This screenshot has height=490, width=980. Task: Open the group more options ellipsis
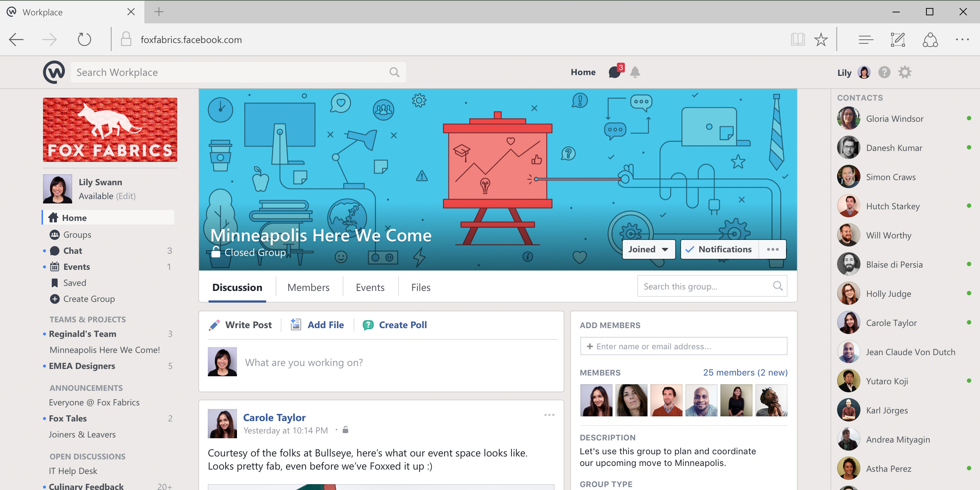(x=773, y=249)
